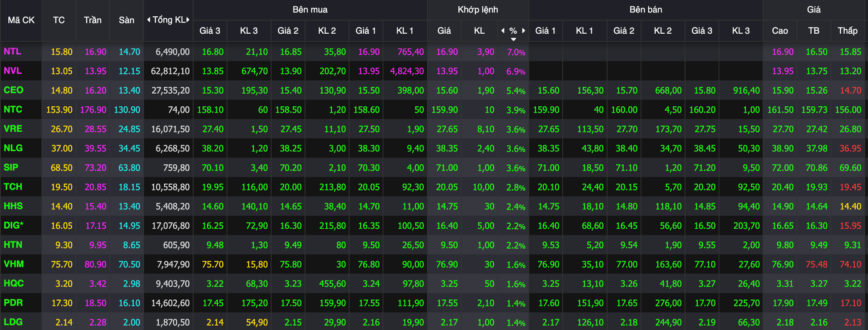Click the Thấp column header

click(x=847, y=31)
